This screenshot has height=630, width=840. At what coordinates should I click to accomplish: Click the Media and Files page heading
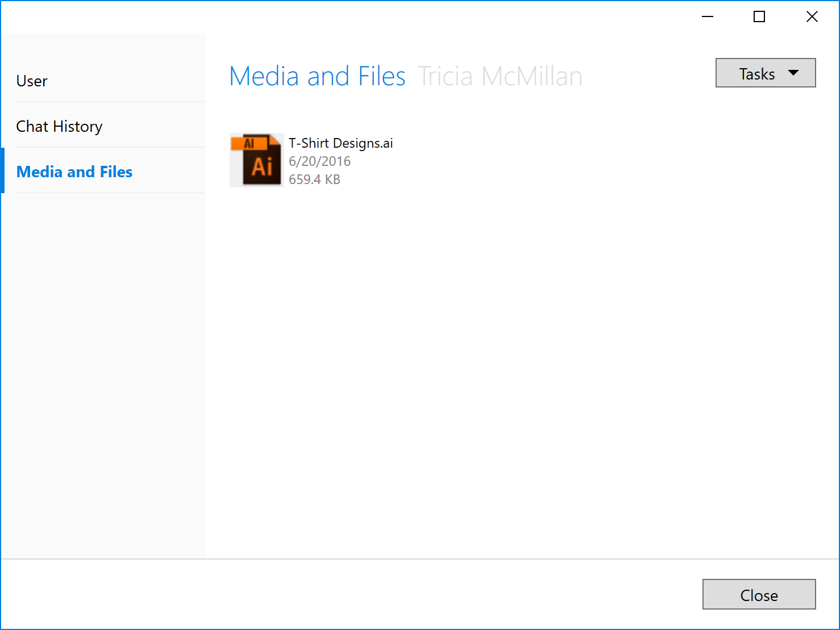(x=317, y=76)
